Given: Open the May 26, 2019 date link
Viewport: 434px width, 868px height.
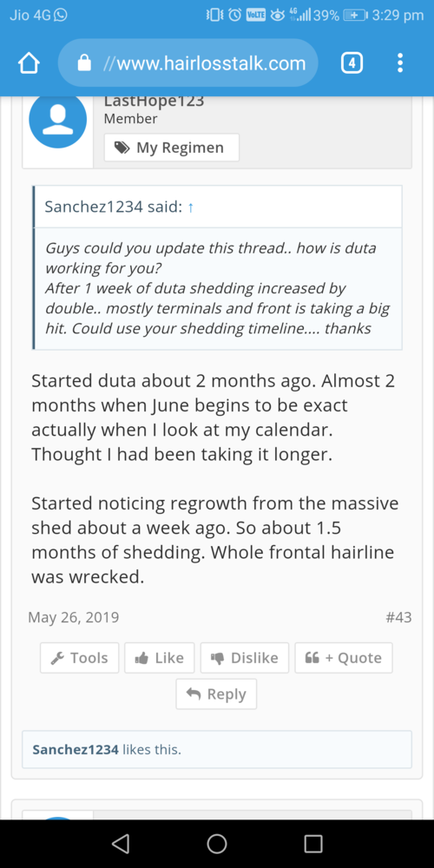Looking at the screenshot, I should [74, 617].
